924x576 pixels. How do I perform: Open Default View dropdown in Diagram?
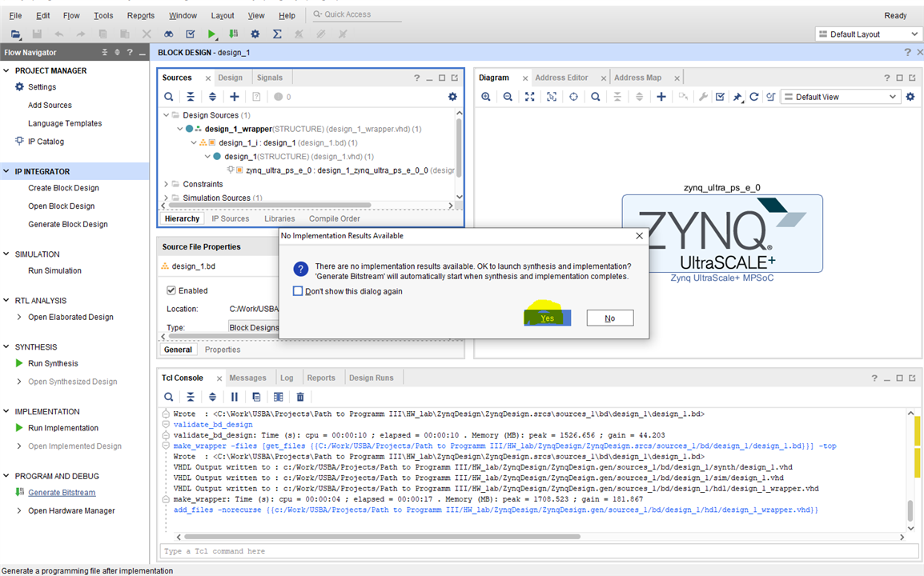(x=841, y=97)
